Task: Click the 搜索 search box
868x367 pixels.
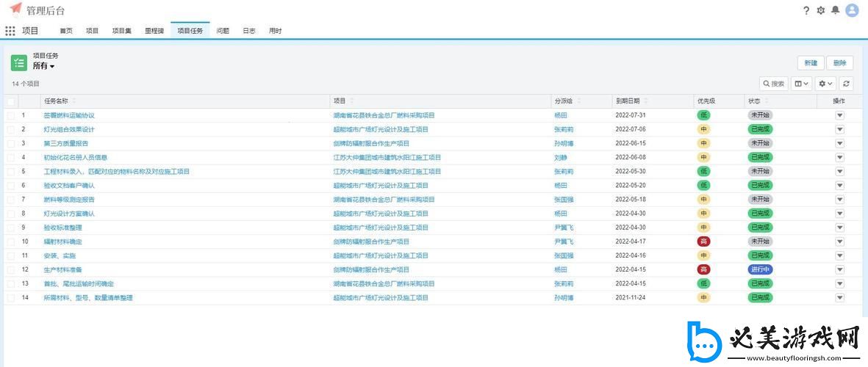Action: point(774,84)
